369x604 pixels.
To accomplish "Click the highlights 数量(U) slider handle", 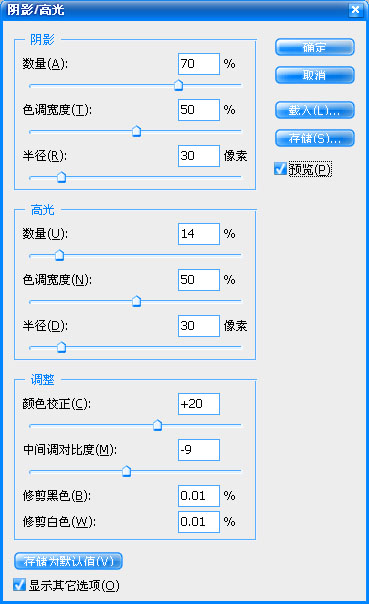I will click(x=59, y=255).
